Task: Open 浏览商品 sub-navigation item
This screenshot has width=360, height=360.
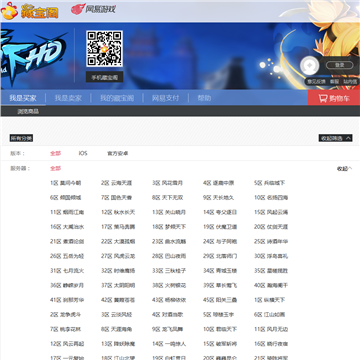Action: point(28,111)
